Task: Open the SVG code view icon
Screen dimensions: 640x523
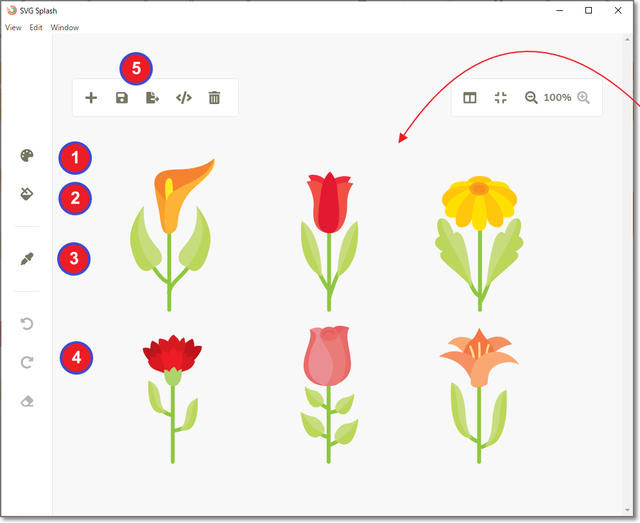Action: click(183, 98)
